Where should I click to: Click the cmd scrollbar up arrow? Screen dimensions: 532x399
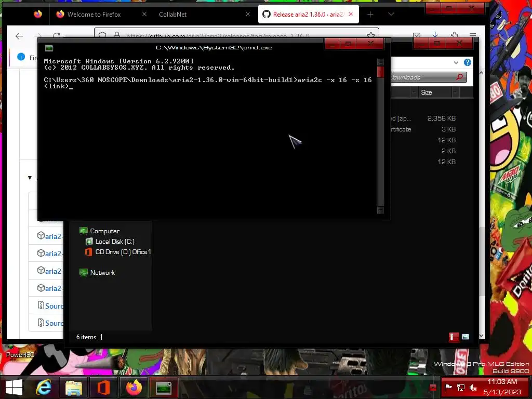380,62
